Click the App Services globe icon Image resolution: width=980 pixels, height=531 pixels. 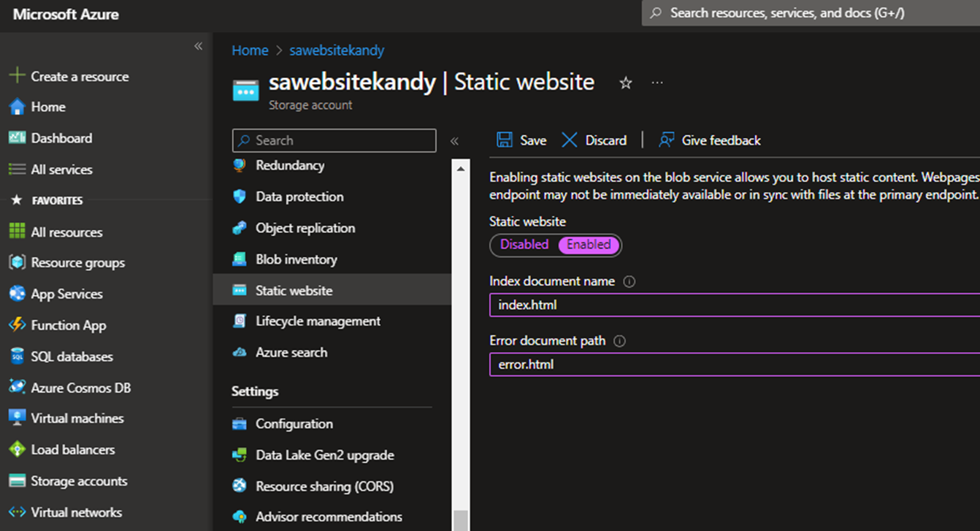click(x=17, y=294)
